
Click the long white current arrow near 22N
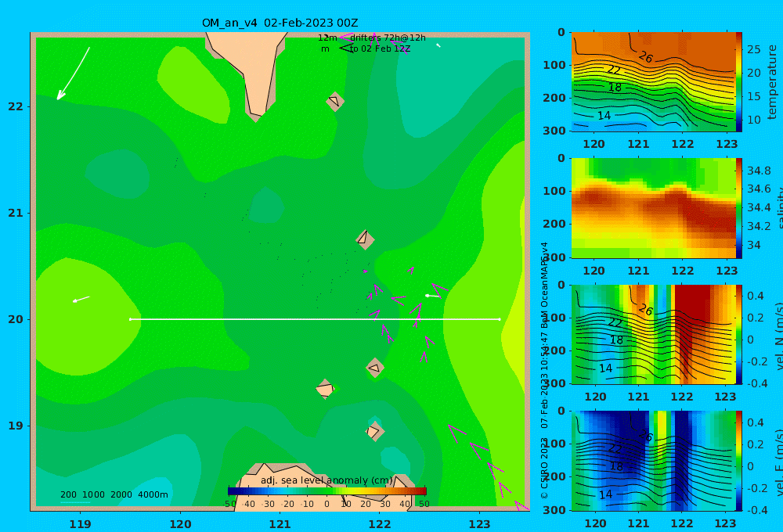click(x=73, y=74)
